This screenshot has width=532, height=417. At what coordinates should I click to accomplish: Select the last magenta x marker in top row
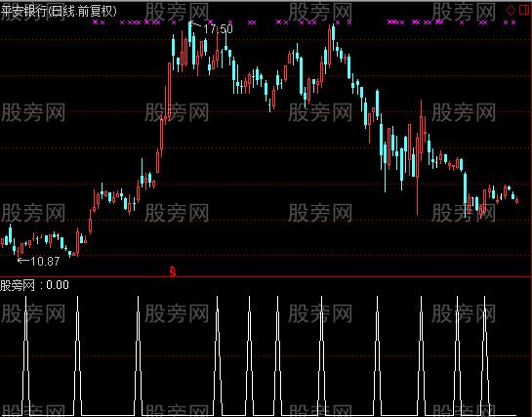tap(513, 22)
